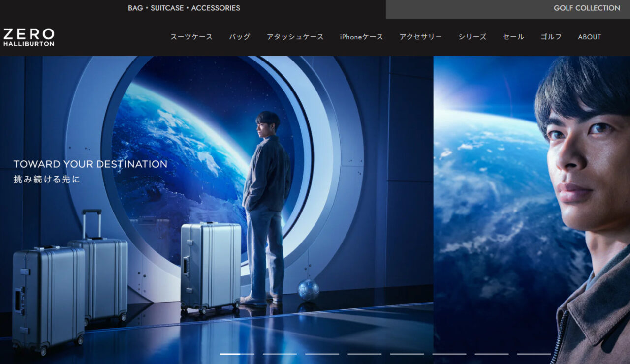
Task: Click the next slide preview with man's face
Action: [532, 197]
